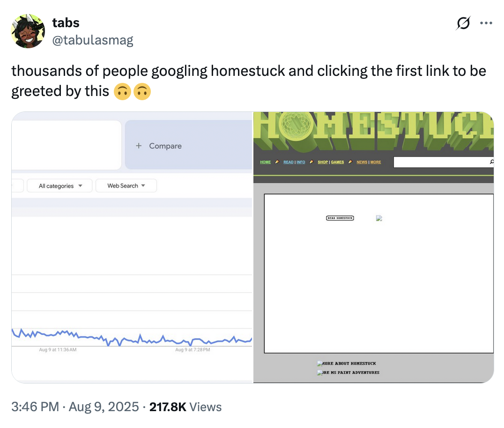Viewport: 504px width, 428px height.
Task: Go to the HOME nav link
Action: click(265, 162)
